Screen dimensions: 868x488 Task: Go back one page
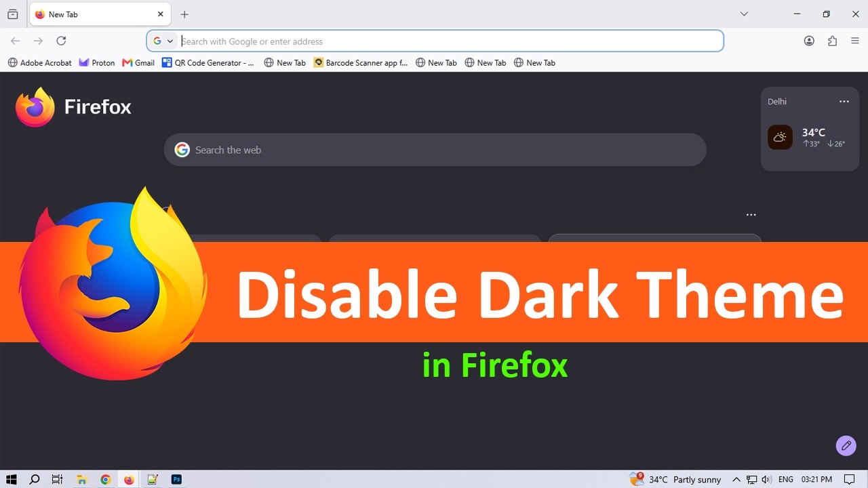[16, 41]
